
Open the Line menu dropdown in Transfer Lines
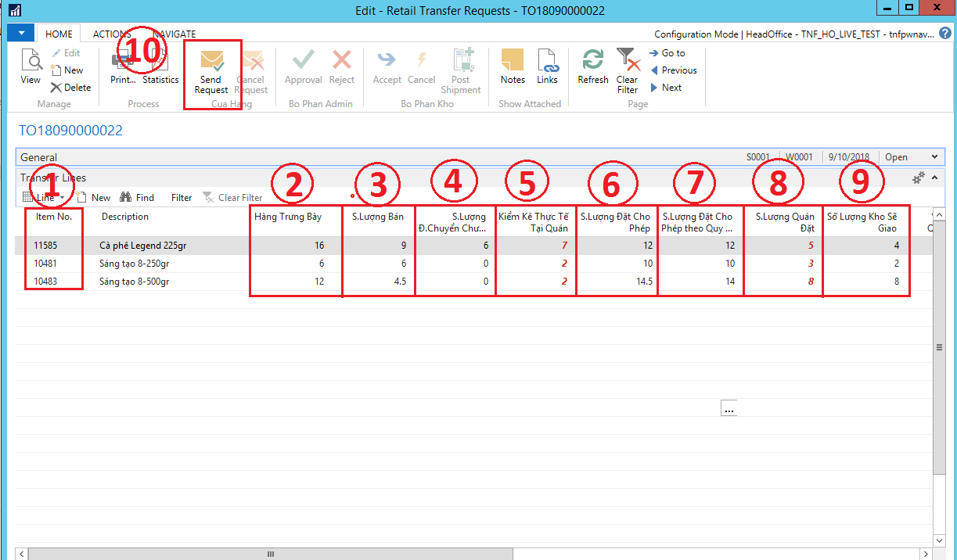(x=44, y=198)
